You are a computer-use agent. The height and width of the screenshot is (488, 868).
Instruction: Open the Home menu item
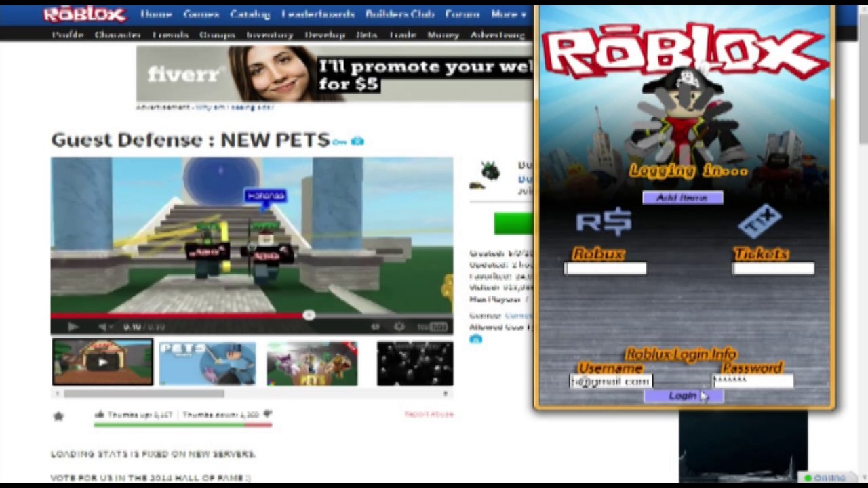tap(156, 14)
